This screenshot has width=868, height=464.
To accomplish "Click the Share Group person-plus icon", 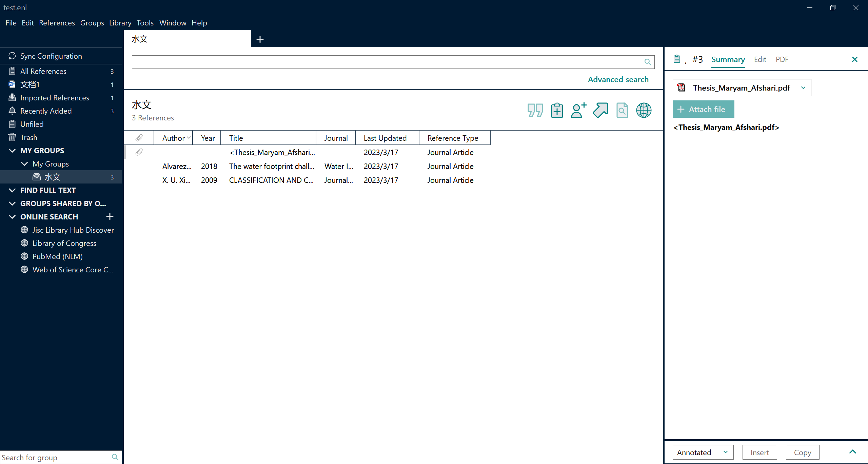I will tap(578, 110).
